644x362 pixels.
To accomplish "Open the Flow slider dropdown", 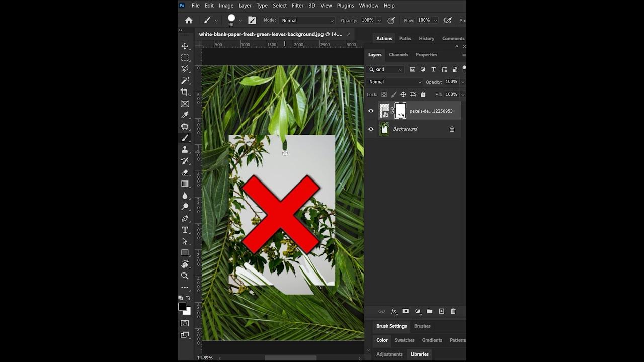I will (435, 20).
